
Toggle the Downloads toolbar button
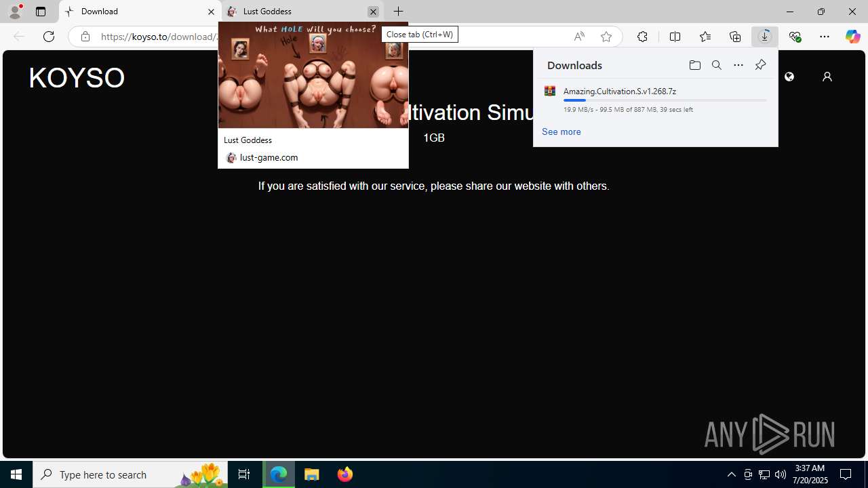pyautogui.click(x=765, y=37)
